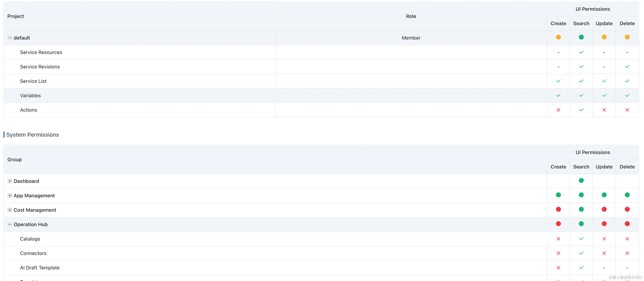Click Dashboard green Search dot
This screenshot has height=281, width=644.
click(x=581, y=181)
